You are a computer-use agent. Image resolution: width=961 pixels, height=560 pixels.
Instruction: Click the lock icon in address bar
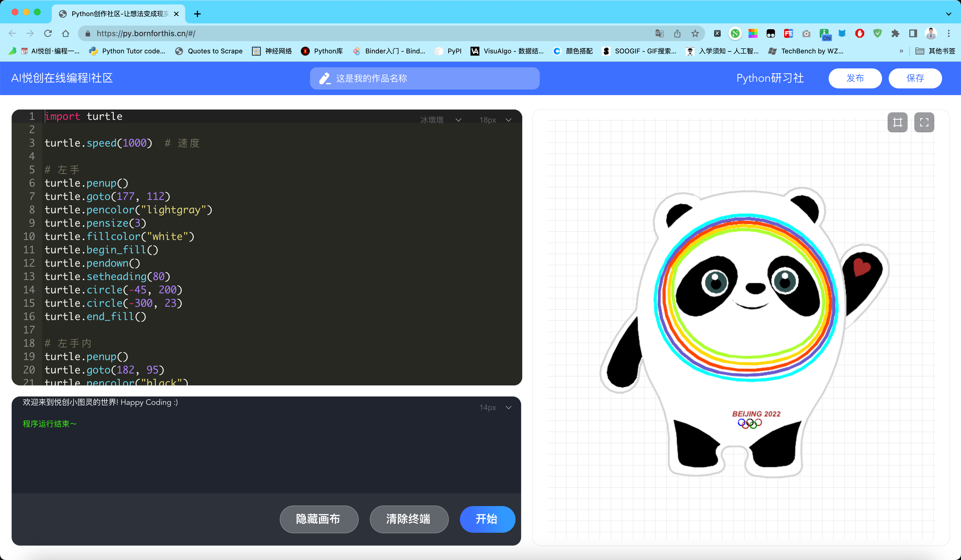coord(88,34)
